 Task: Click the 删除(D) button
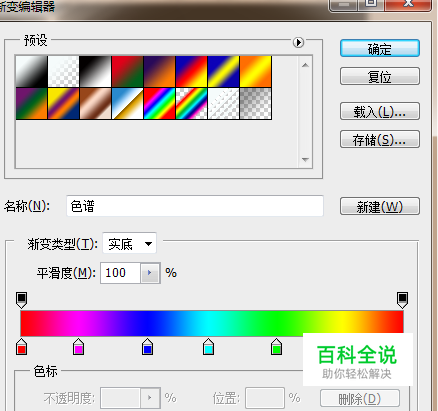[360, 398]
